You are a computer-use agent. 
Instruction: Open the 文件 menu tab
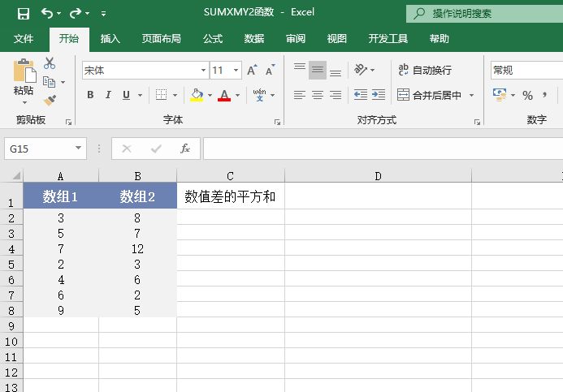pos(24,38)
